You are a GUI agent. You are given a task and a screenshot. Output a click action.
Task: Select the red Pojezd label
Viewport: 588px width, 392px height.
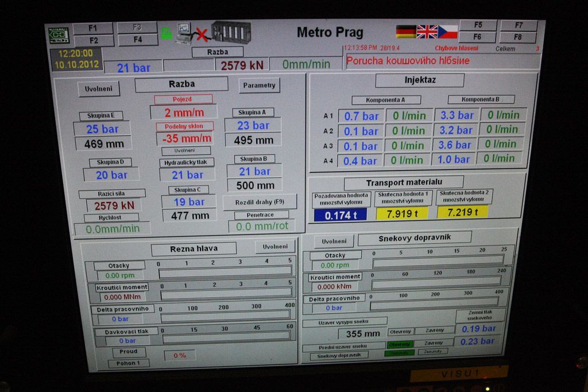click(183, 99)
